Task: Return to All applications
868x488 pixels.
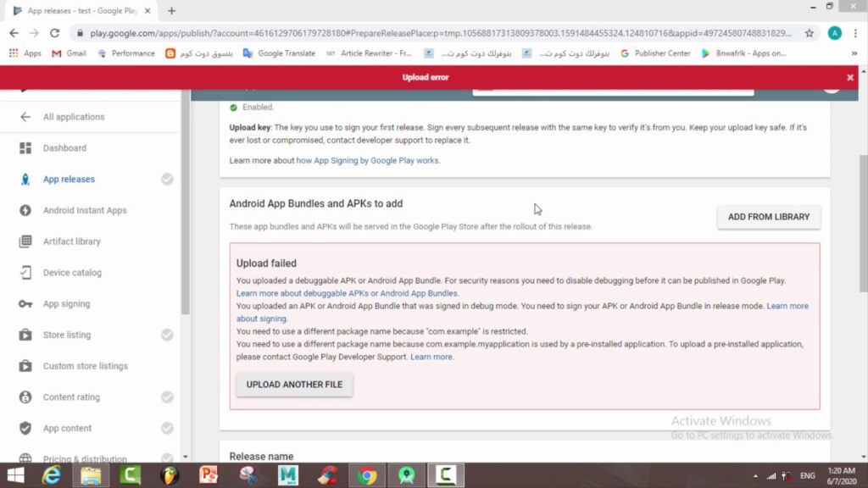Action: tap(74, 117)
